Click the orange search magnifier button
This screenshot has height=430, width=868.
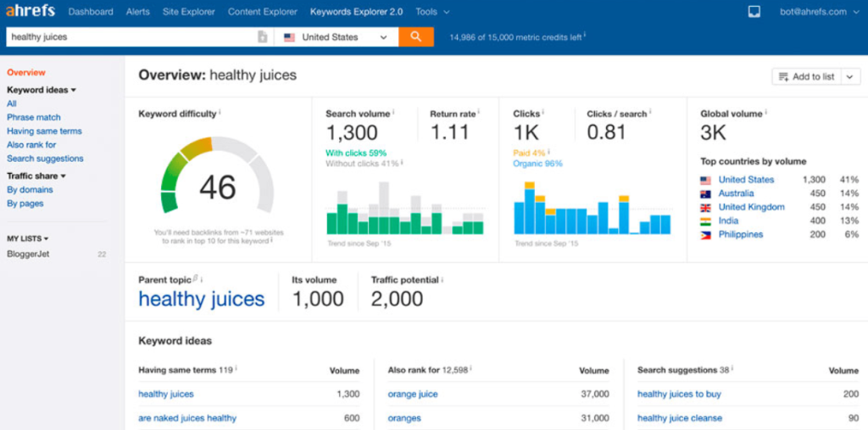pyautogui.click(x=415, y=37)
